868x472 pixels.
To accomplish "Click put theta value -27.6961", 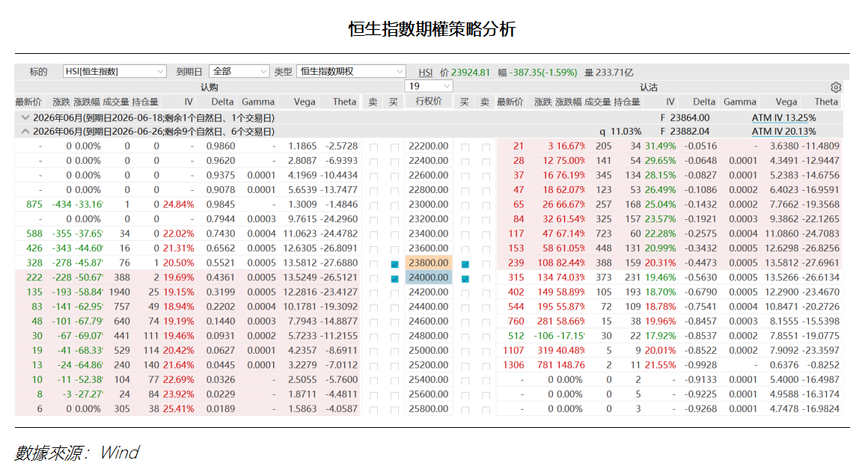I will pos(821,263).
